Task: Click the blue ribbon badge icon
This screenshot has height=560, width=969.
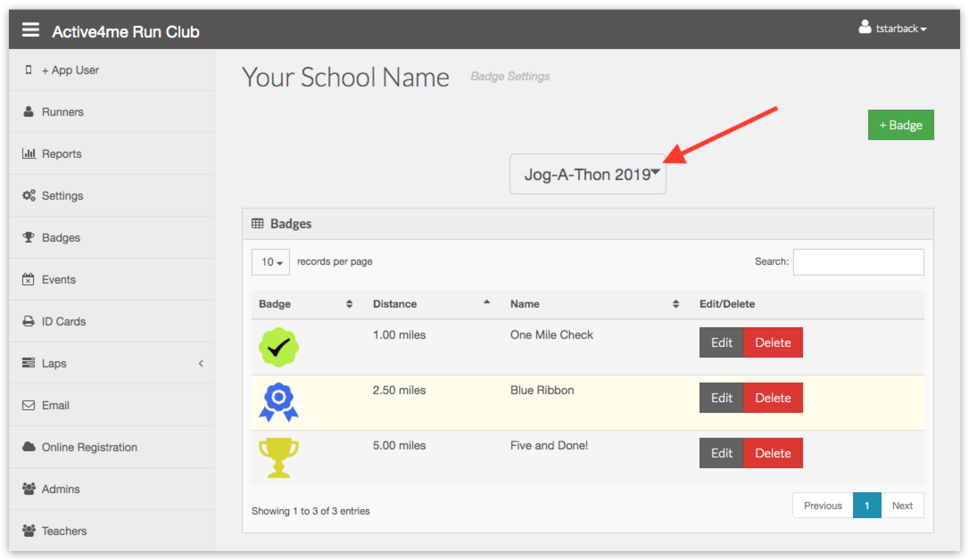Action: click(279, 402)
